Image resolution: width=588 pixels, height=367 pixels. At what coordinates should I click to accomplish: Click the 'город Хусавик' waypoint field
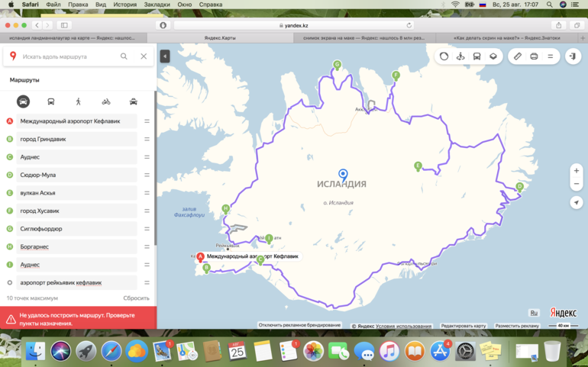click(76, 211)
